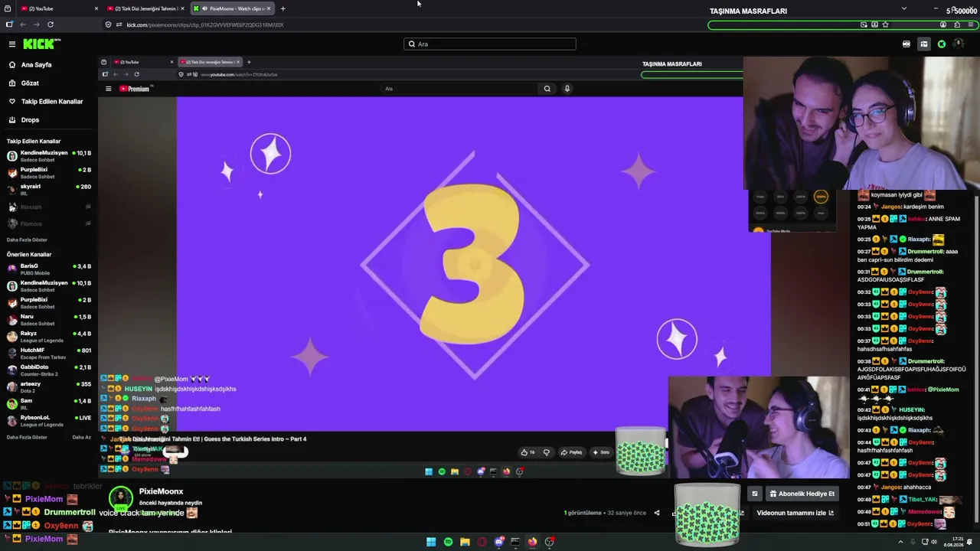The image size is (980, 551).
Task: Collapse recommended list with Daha Az
Action: [81, 437]
